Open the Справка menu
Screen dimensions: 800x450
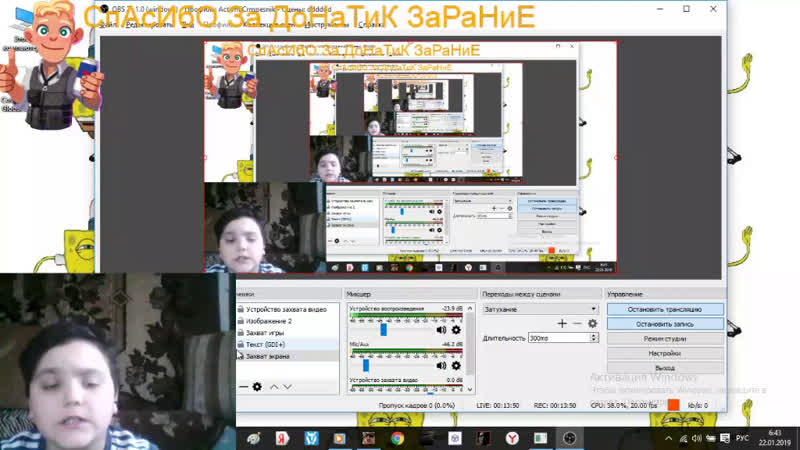tap(370, 24)
